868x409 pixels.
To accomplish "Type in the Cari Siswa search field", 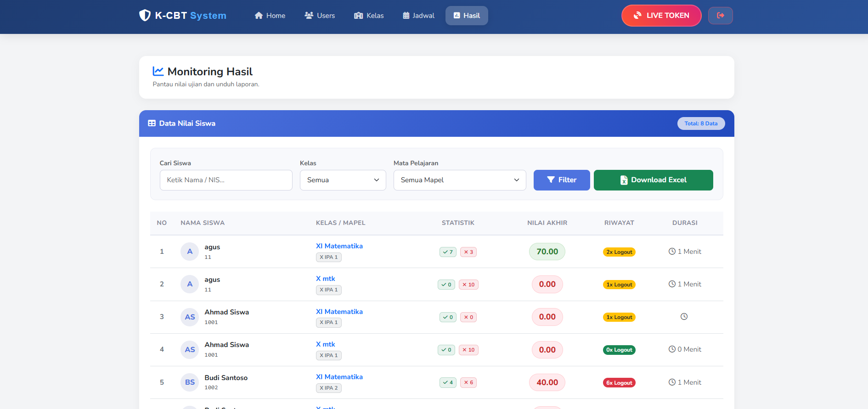I will point(226,180).
